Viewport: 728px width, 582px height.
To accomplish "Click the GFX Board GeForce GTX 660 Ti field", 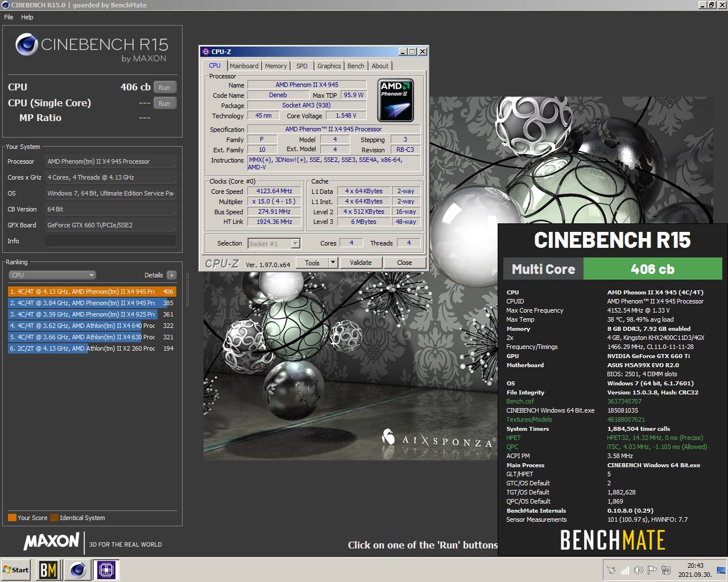I will click(x=110, y=225).
